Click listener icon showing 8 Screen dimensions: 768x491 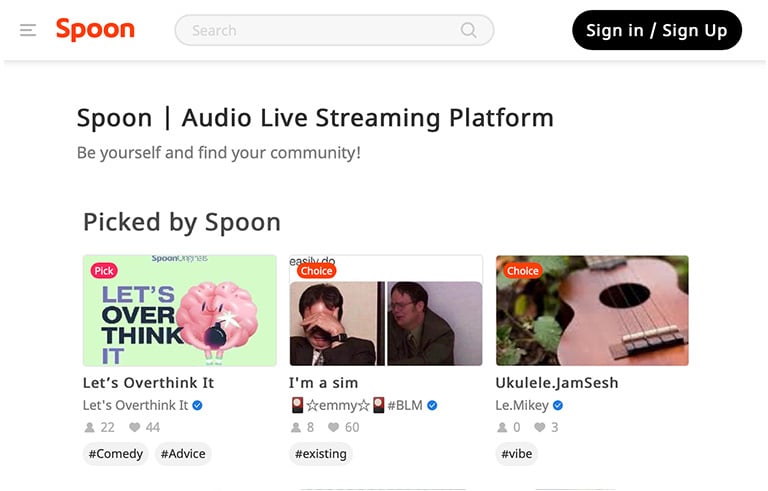click(x=296, y=427)
